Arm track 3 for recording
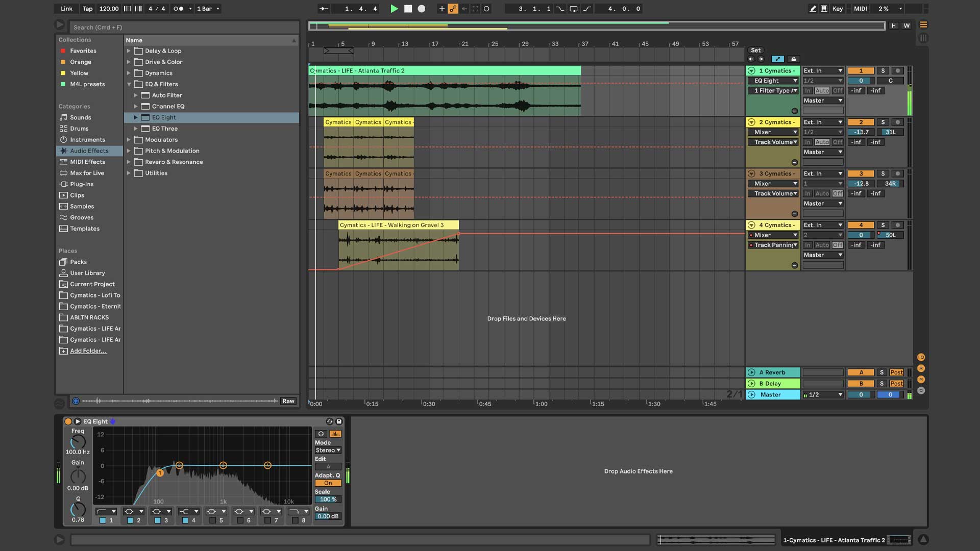Viewport: 980px width, 551px height. pyautogui.click(x=897, y=174)
